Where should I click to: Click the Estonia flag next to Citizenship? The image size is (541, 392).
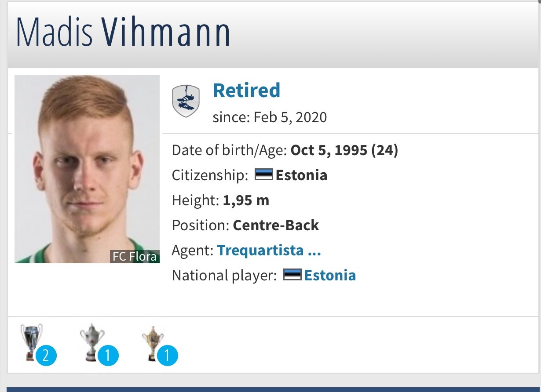[x=264, y=175]
